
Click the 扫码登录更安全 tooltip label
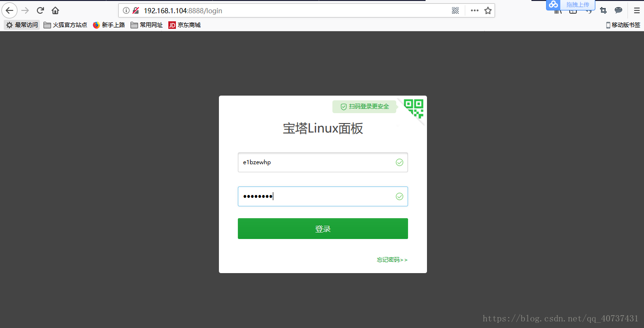click(364, 106)
